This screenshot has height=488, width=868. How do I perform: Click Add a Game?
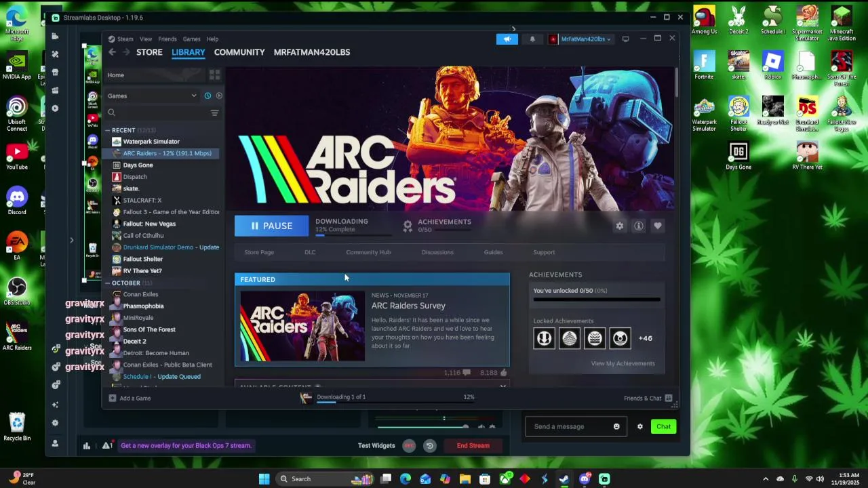pyautogui.click(x=130, y=398)
